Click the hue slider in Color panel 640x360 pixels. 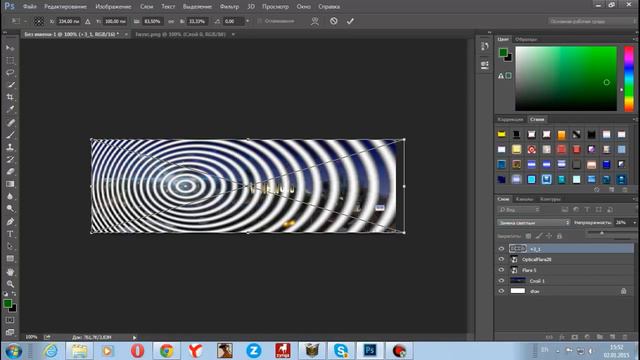[x=629, y=78]
